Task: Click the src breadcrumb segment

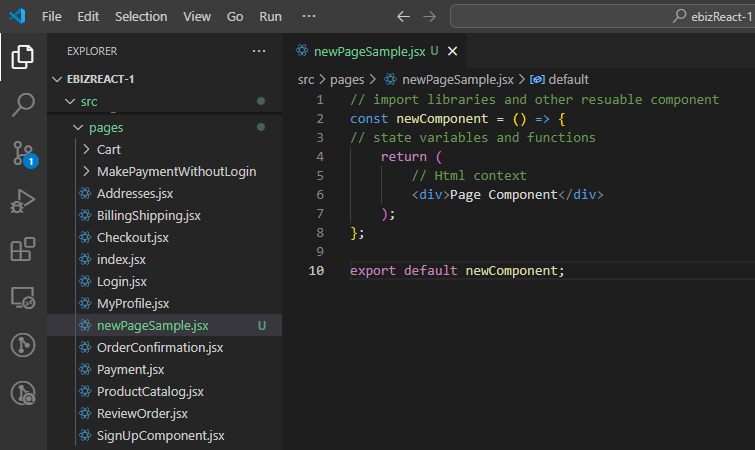Action: click(306, 79)
